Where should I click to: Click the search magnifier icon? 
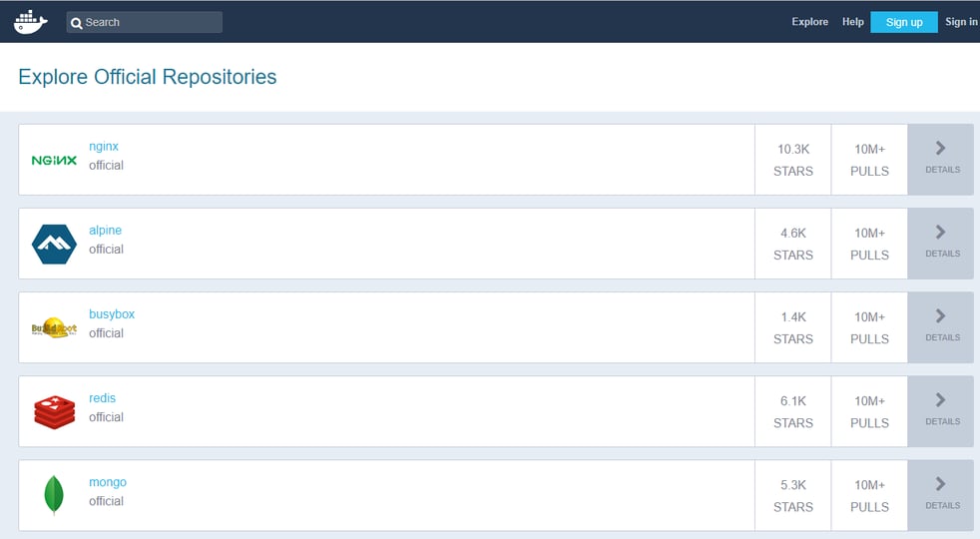(x=77, y=23)
